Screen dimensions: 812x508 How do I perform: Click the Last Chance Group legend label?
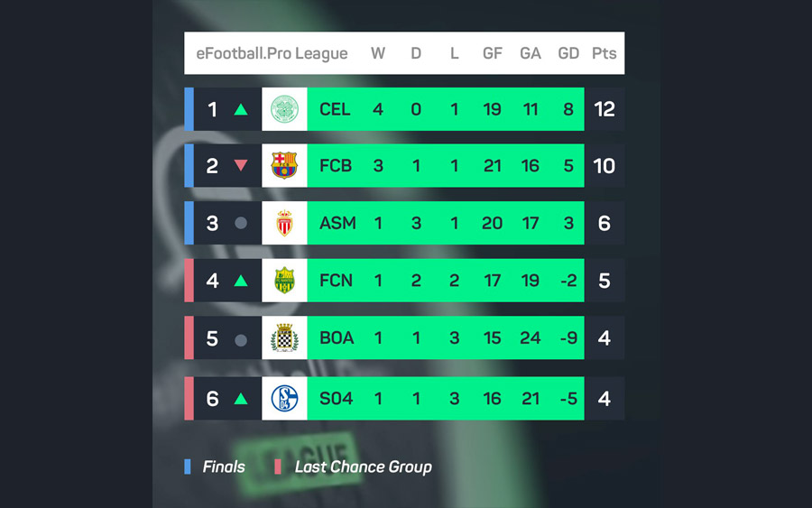point(363,466)
